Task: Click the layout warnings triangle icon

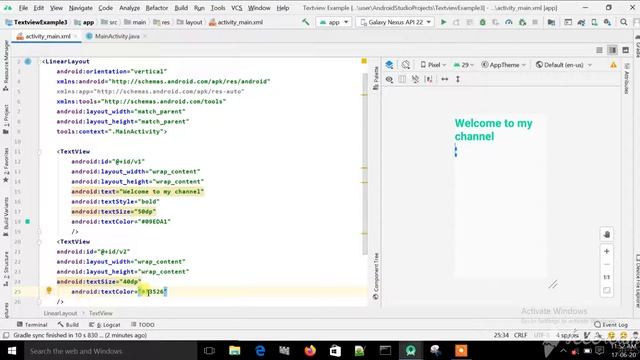Action: click(613, 65)
